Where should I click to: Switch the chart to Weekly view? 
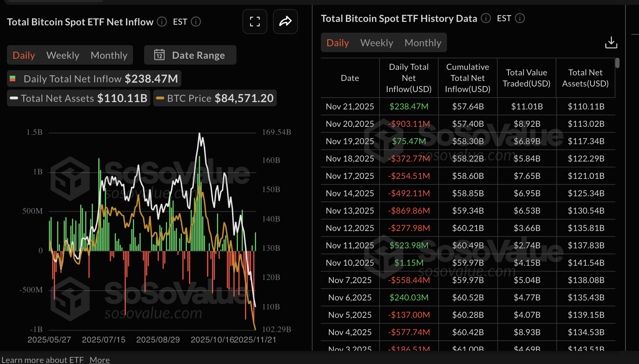pyautogui.click(x=63, y=55)
